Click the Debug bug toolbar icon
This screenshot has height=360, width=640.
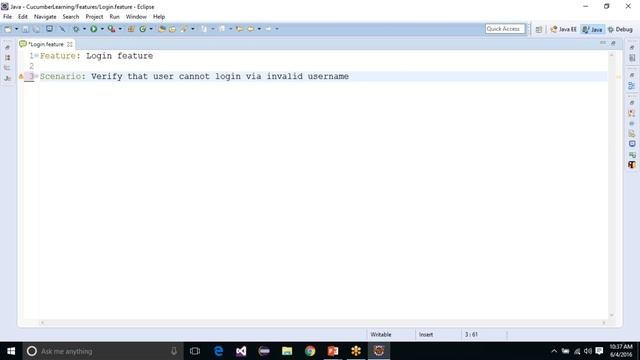point(76,29)
